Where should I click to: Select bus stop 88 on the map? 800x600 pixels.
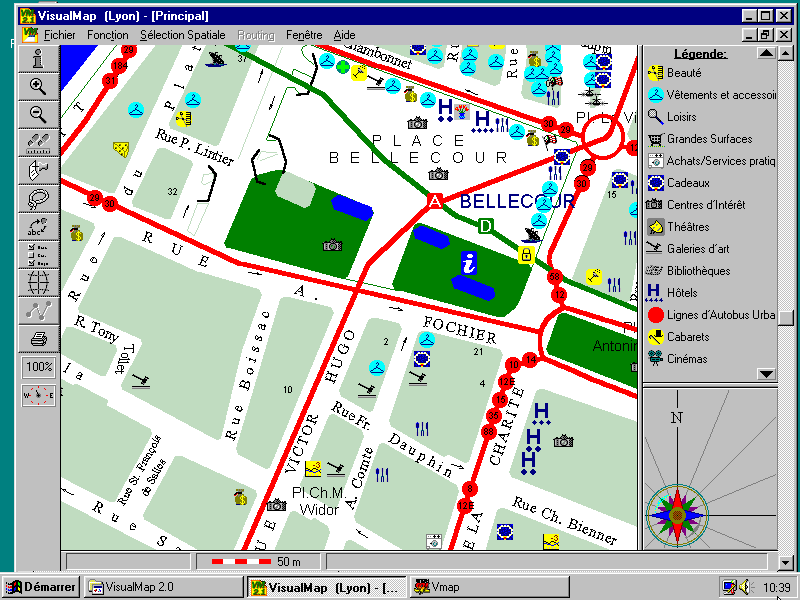(488, 432)
